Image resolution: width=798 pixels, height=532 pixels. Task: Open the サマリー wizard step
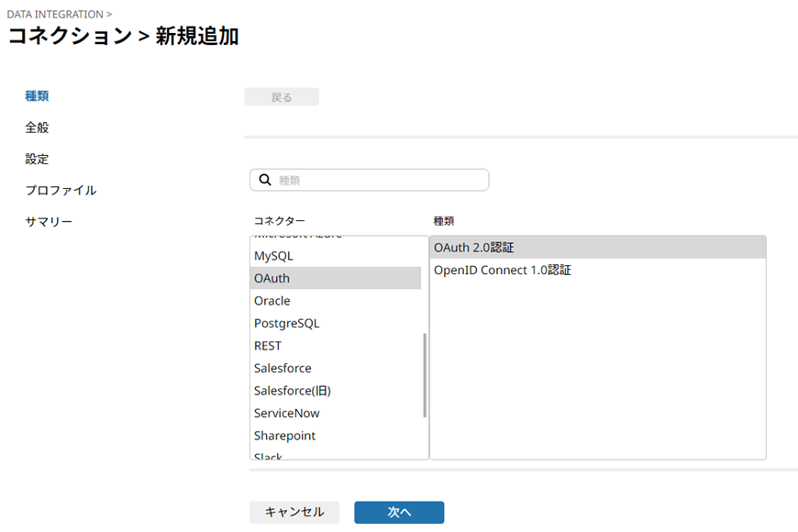pos(49,221)
